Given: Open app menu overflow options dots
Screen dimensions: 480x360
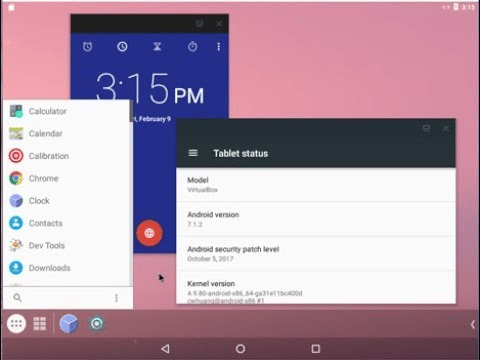Looking at the screenshot, I should point(116,298).
